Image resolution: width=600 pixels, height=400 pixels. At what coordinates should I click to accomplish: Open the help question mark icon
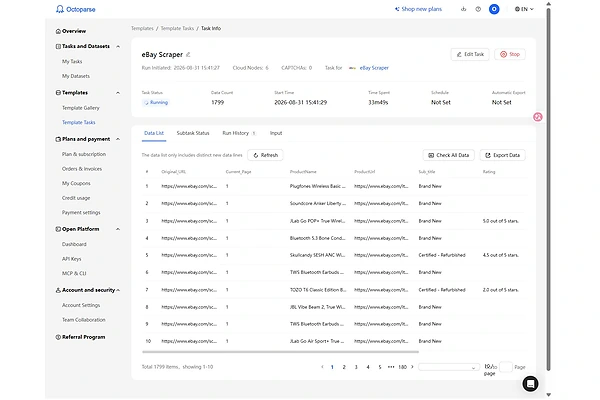click(x=478, y=9)
